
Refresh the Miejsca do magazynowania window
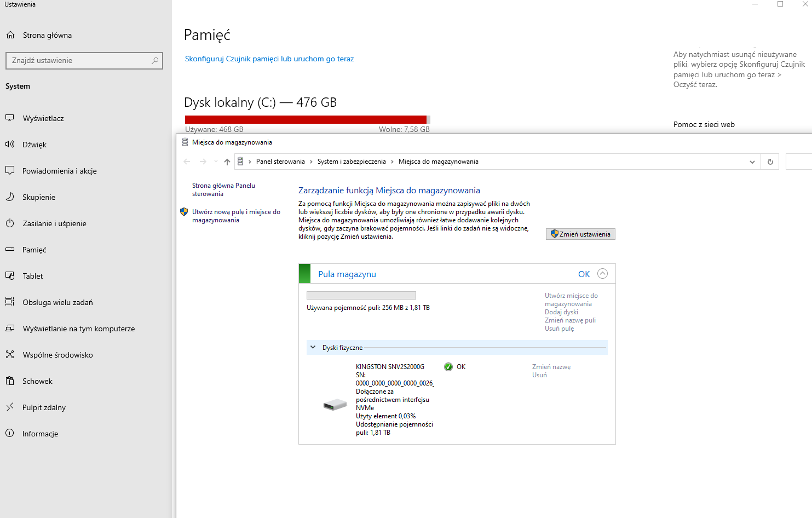770,162
